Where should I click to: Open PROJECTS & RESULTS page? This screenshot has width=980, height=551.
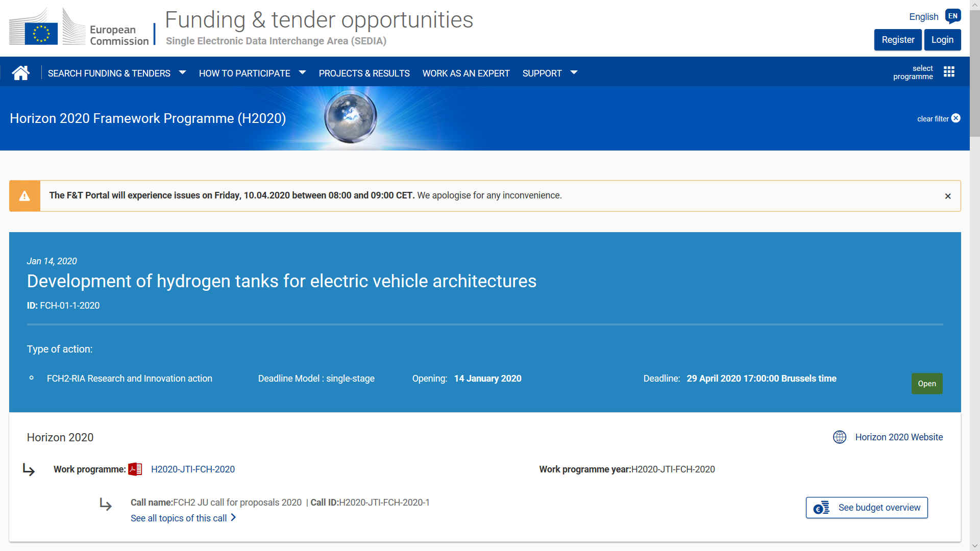pyautogui.click(x=364, y=73)
